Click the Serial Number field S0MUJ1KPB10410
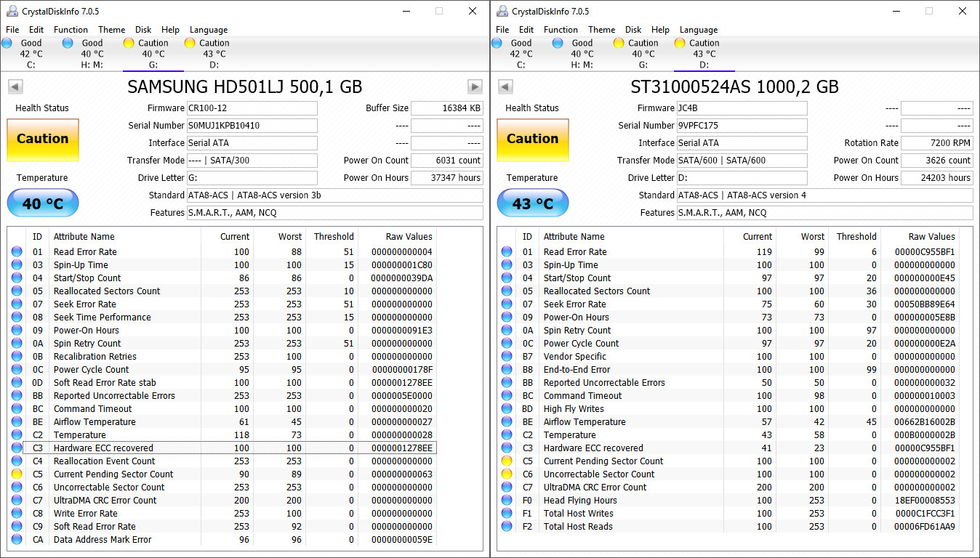 (x=252, y=126)
